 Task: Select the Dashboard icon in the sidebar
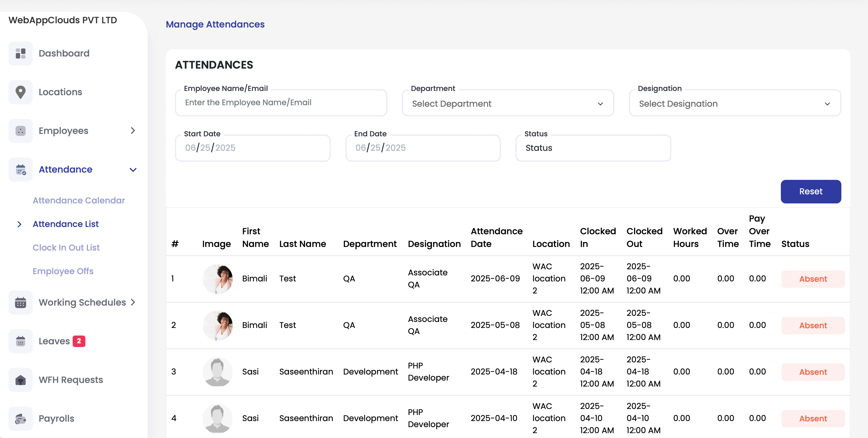tap(21, 53)
